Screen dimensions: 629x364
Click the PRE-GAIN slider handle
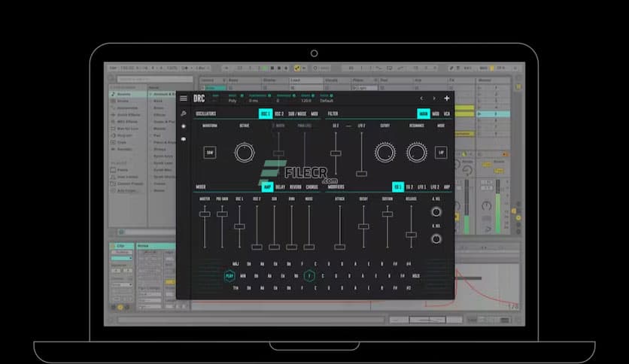(222, 214)
